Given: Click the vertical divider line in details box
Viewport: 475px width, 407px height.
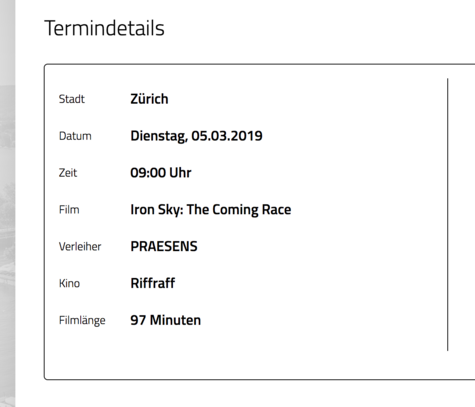Looking at the screenshot, I should tap(447, 215).
